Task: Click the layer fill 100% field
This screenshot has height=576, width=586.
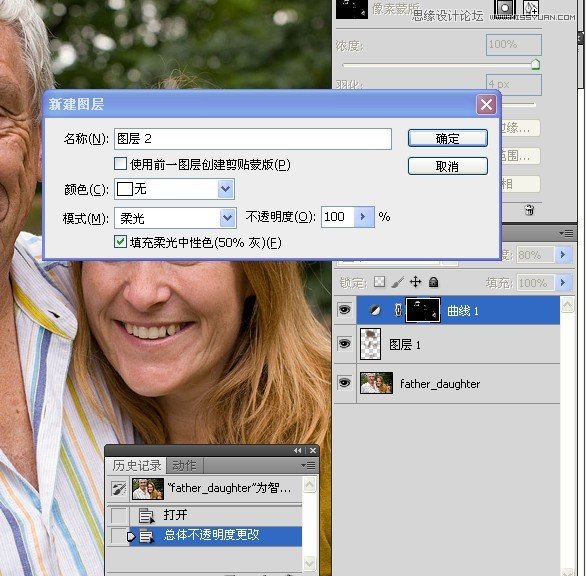Action: click(x=535, y=283)
